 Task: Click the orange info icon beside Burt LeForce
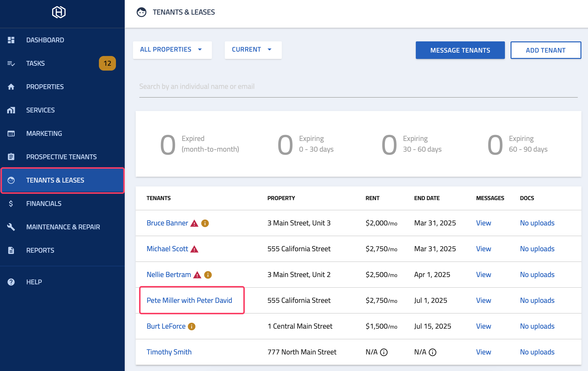click(192, 327)
